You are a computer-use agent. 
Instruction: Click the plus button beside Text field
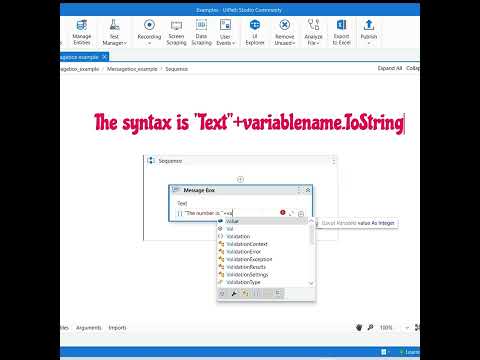[x=301, y=214]
